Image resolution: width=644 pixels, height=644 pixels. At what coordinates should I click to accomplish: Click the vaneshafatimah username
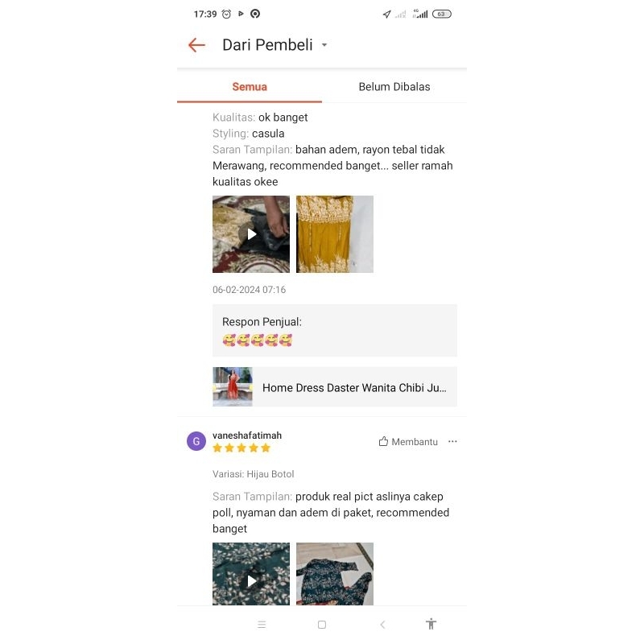point(247,436)
